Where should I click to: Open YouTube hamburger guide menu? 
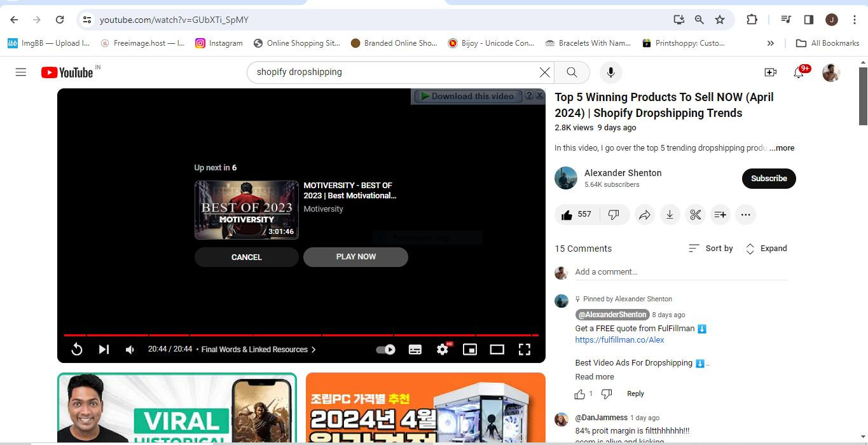(21, 72)
